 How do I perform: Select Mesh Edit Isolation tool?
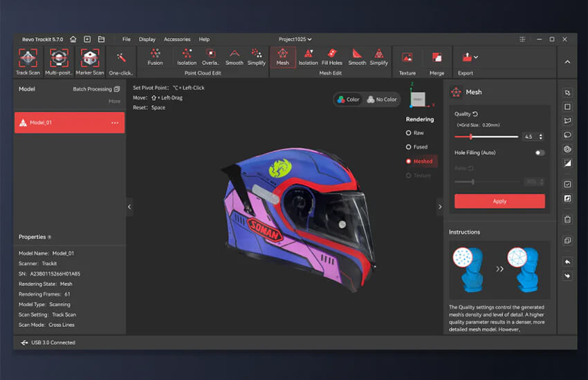309,57
